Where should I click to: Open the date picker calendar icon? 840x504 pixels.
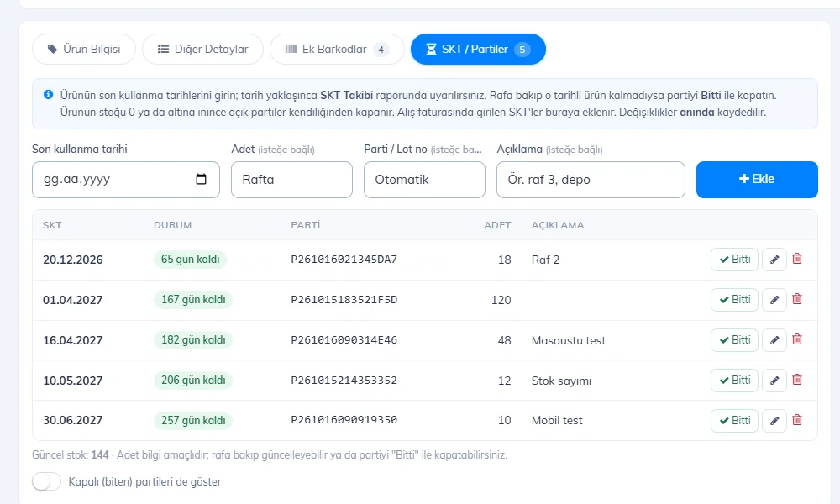click(x=201, y=179)
